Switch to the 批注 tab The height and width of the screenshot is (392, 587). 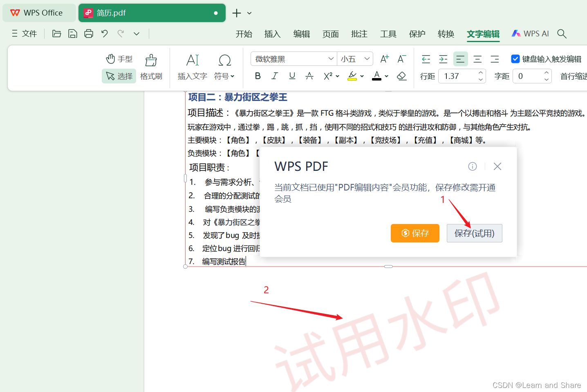point(359,34)
